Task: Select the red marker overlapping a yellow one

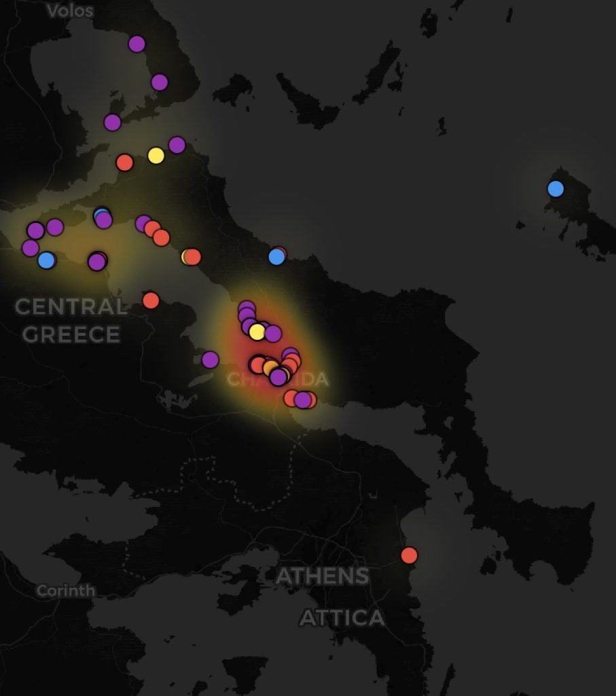Action: point(192,256)
